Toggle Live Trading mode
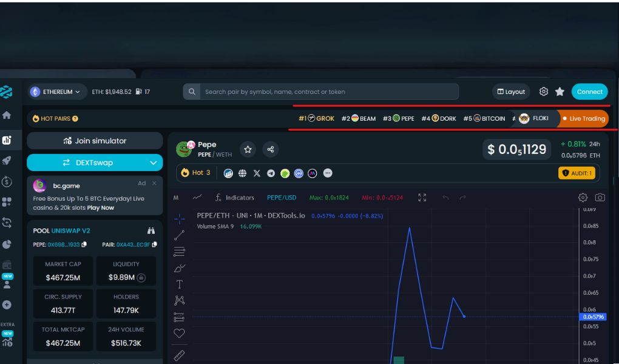Image resolution: width=619 pixels, height=364 pixels. (x=583, y=118)
